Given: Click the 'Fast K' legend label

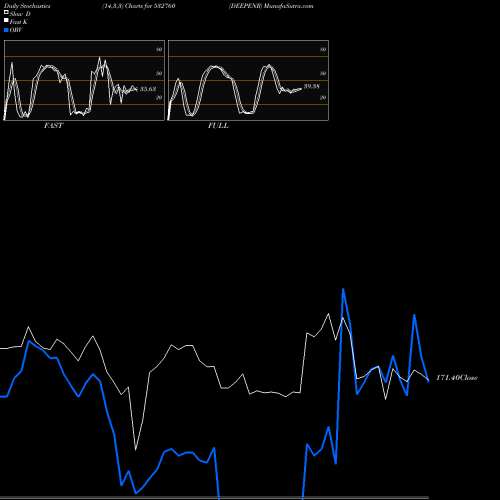Looking at the screenshot, I should 19,22.
